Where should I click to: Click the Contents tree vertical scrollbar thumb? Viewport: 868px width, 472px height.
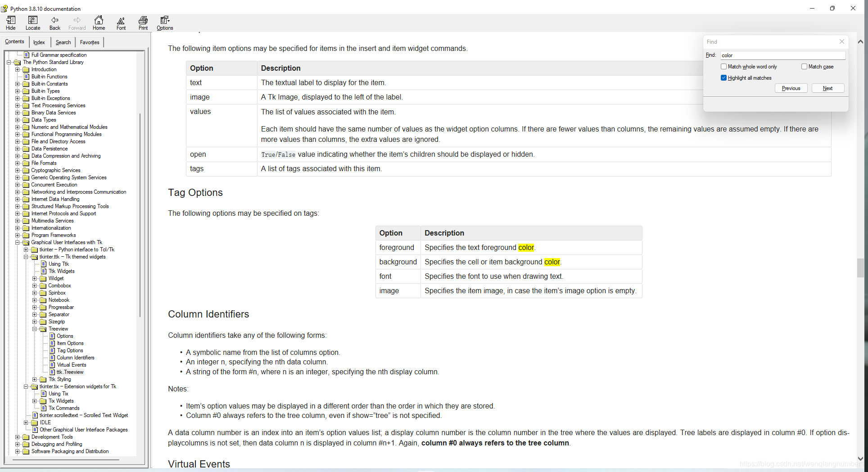click(140, 215)
